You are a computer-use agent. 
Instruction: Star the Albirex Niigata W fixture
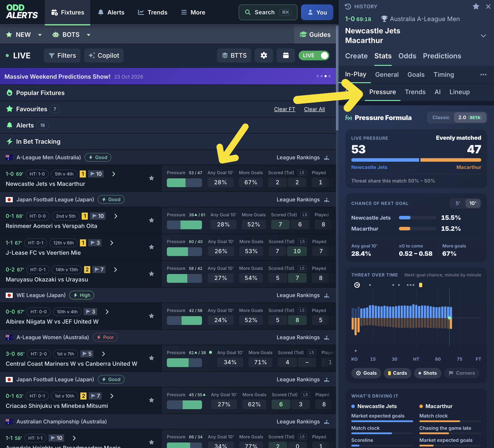(151, 316)
